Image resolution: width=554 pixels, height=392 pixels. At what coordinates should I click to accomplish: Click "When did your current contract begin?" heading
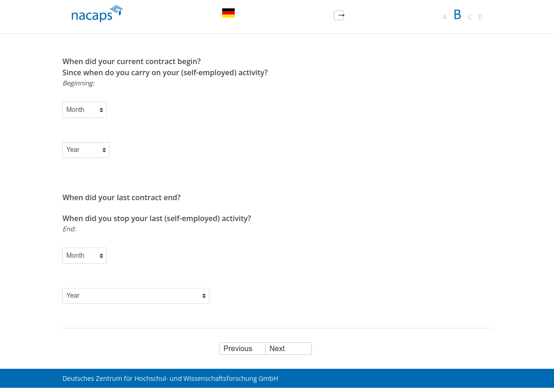[x=132, y=61]
